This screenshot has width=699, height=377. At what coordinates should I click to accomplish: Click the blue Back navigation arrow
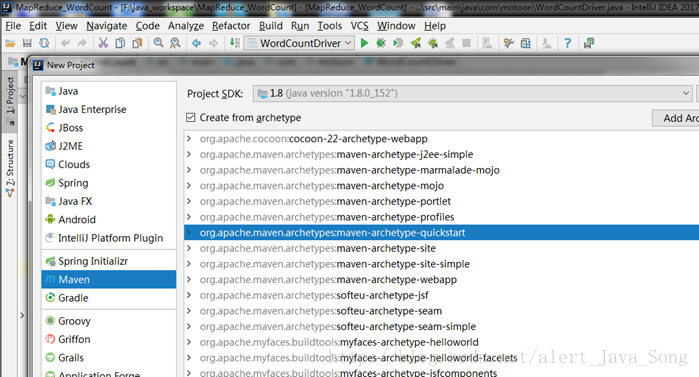point(196,43)
